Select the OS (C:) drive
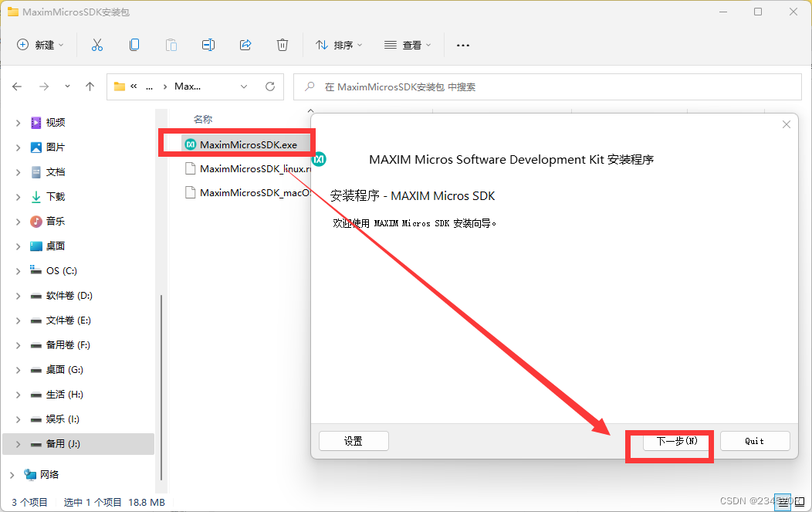The width and height of the screenshot is (812, 512). [x=61, y=270]
